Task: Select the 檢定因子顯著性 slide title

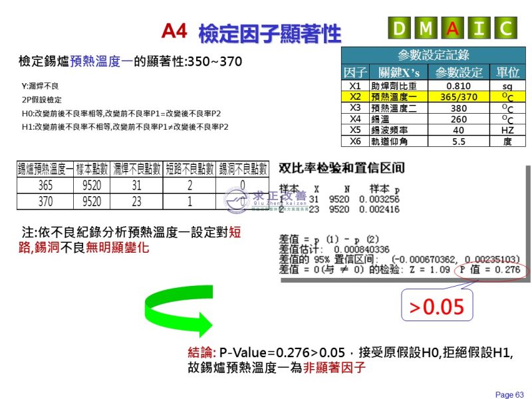Action: [x=269, y=33]
